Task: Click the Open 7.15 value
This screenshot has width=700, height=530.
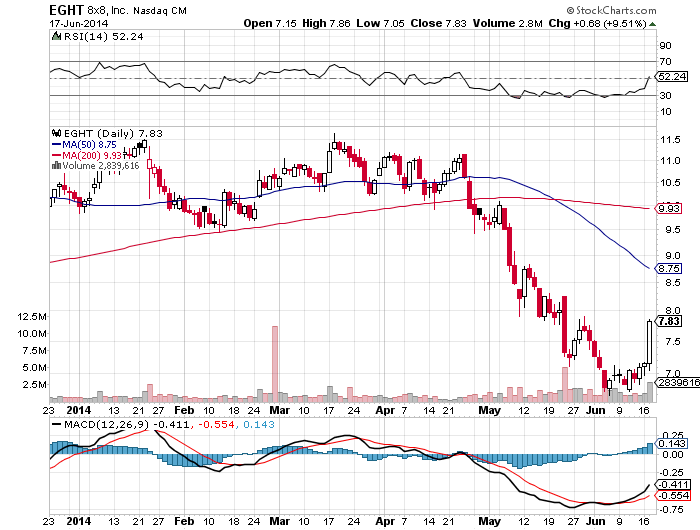Action: (270, 23)
